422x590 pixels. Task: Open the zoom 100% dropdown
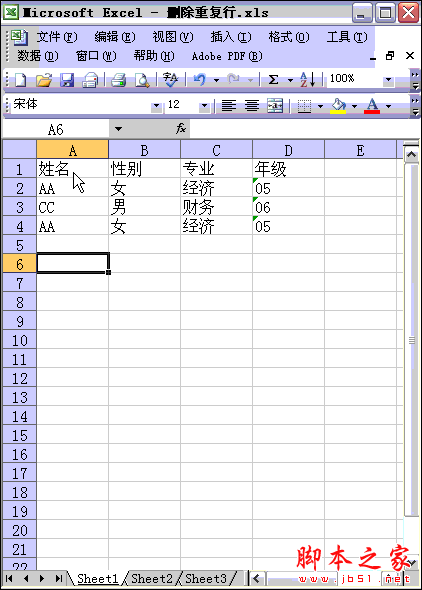(x=388, y=80)
